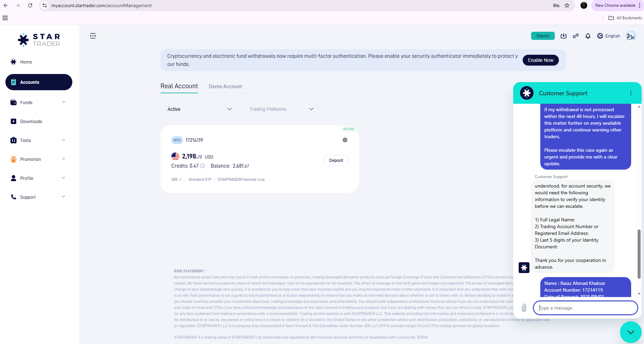Click the chat scroll up arrow

click(639, 107)
